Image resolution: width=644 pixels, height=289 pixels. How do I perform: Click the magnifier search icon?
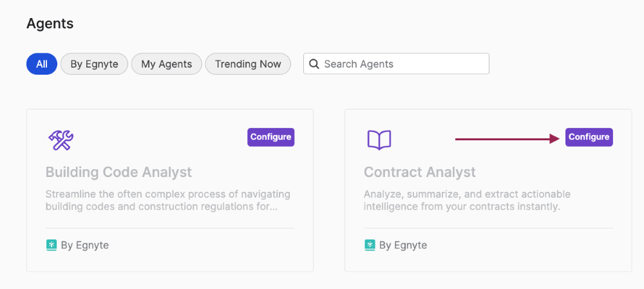[x=314, y=64]
